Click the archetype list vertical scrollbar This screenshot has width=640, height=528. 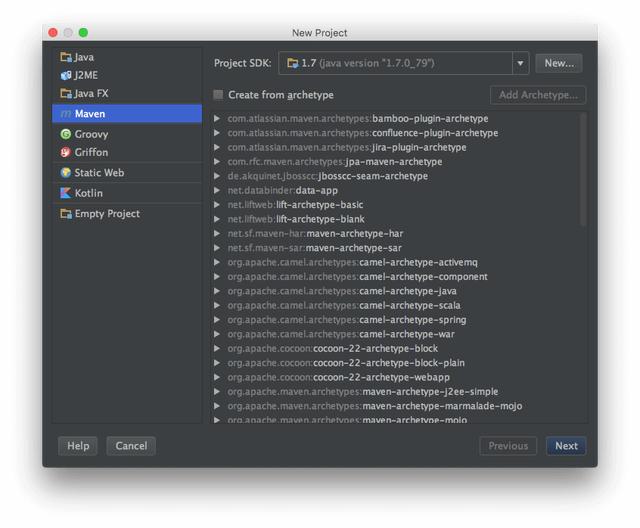(583, 169)
